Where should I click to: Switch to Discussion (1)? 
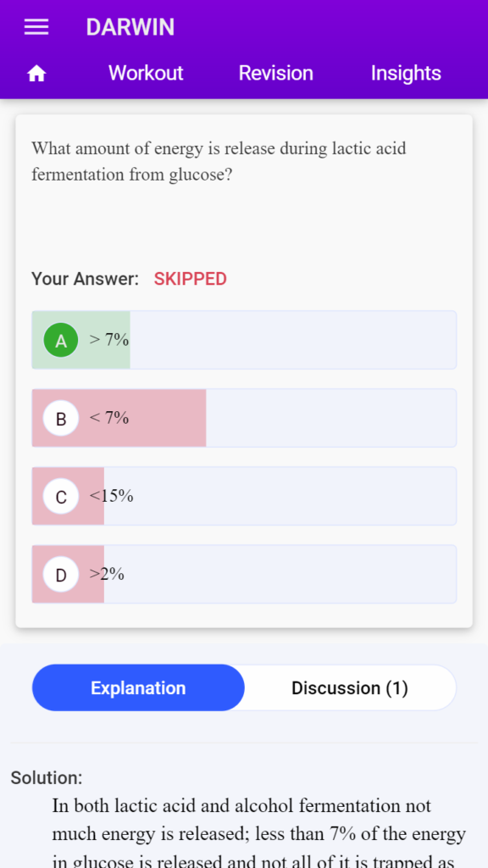[350, 687]
